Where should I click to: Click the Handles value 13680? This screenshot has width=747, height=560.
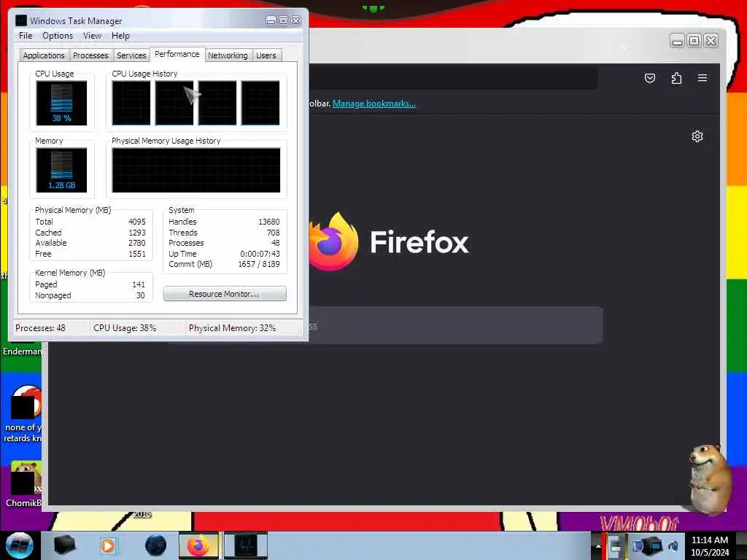tap(269, 222)
